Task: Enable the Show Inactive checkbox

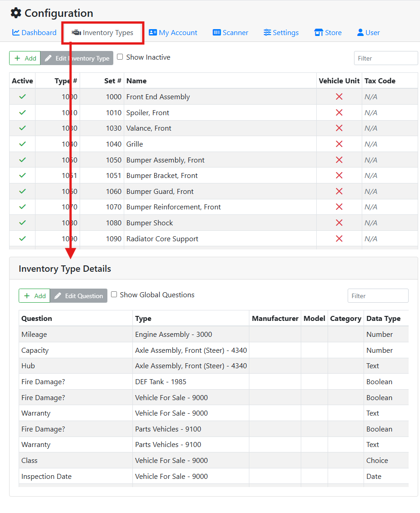Action: tap(120, 56)
